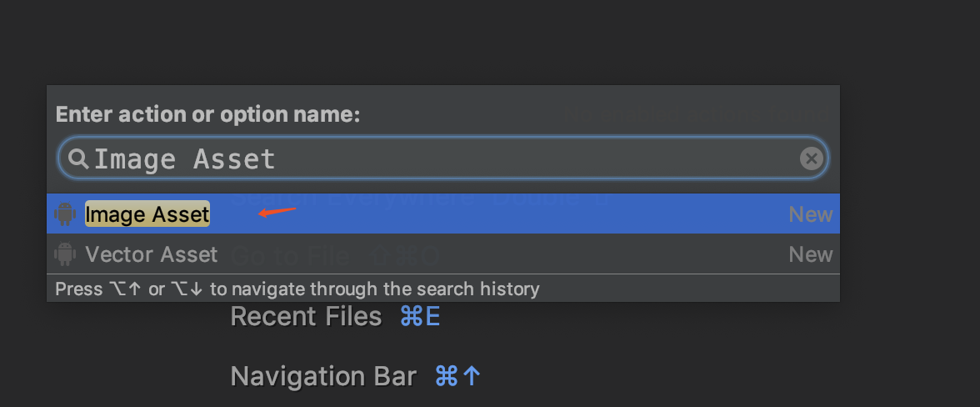Click into the Image Asset search field
This screenshot has width=980, height=407.
[x=443, y=158]
